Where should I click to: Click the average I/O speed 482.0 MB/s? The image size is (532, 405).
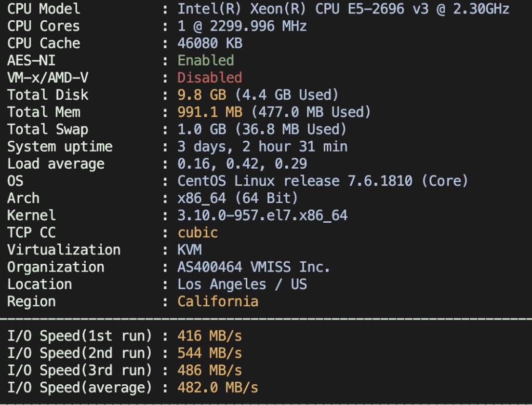click(x=218, y=387)
